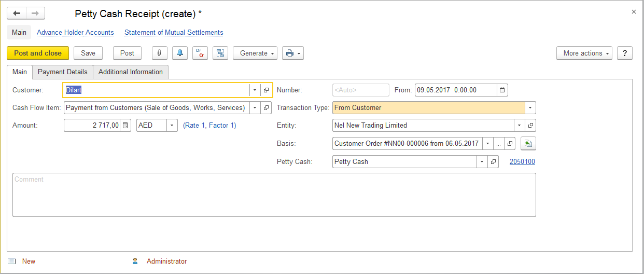Switch to the Additional Information tab

coord(131,72)
